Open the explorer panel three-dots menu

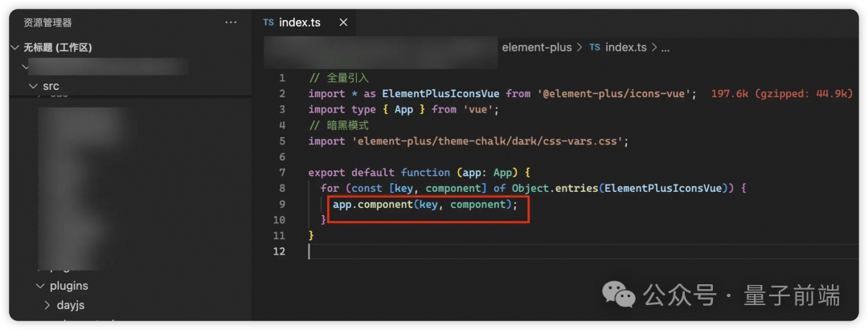point(231,22)
